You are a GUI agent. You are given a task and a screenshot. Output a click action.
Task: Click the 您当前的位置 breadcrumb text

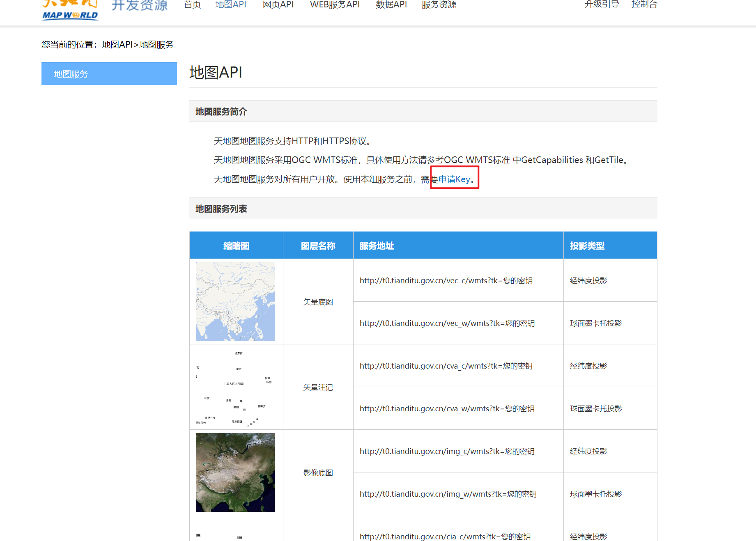(108, 44)
